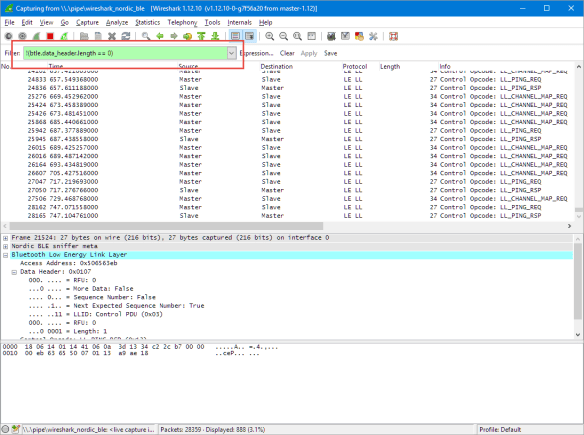
Task: Open the View menu
Action: (x=46, y=23)
